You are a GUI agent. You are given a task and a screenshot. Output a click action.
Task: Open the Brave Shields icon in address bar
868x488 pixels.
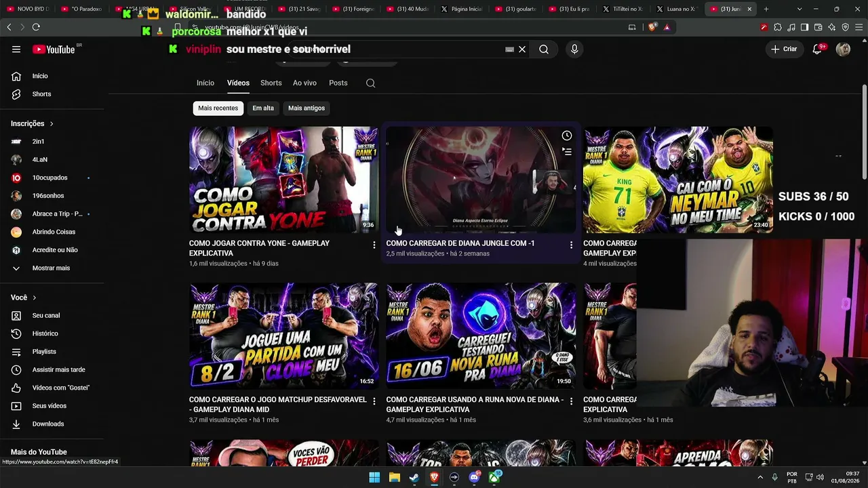(652, 27)
